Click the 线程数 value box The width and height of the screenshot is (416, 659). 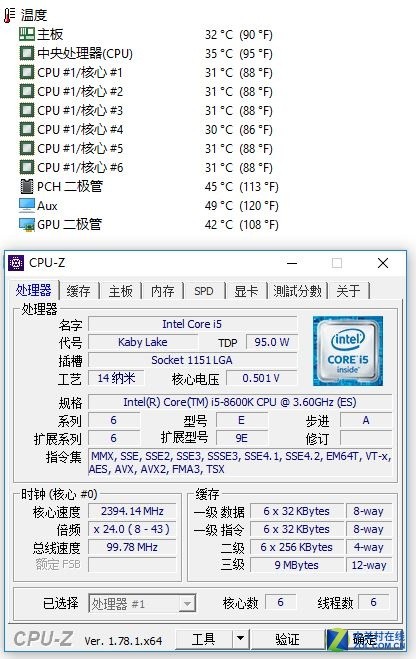point(373,602)
